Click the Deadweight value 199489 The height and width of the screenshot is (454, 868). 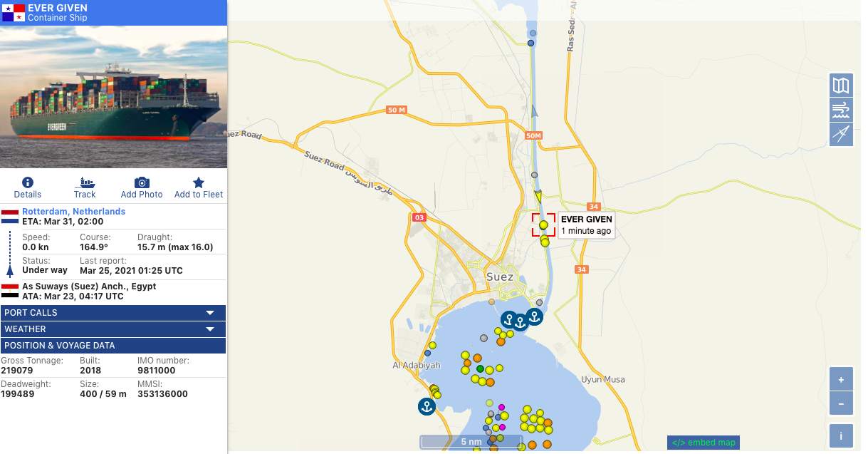pyautogui.click(x=18, y=393)
